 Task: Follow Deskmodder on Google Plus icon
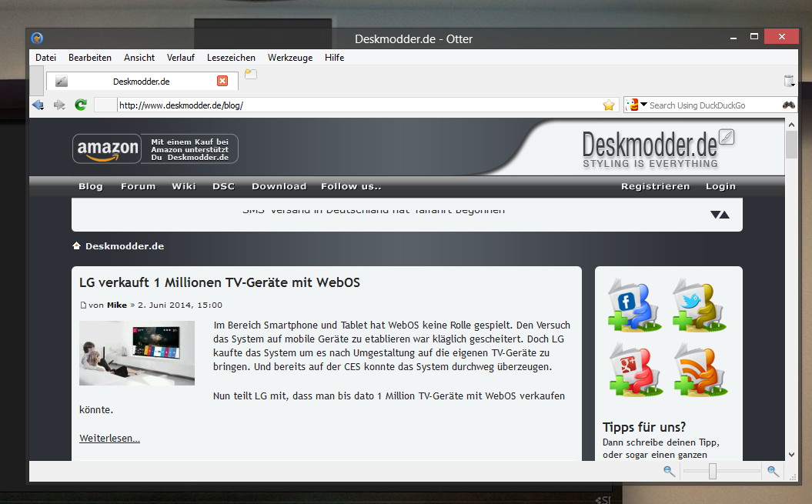click(x=635, y=370)
